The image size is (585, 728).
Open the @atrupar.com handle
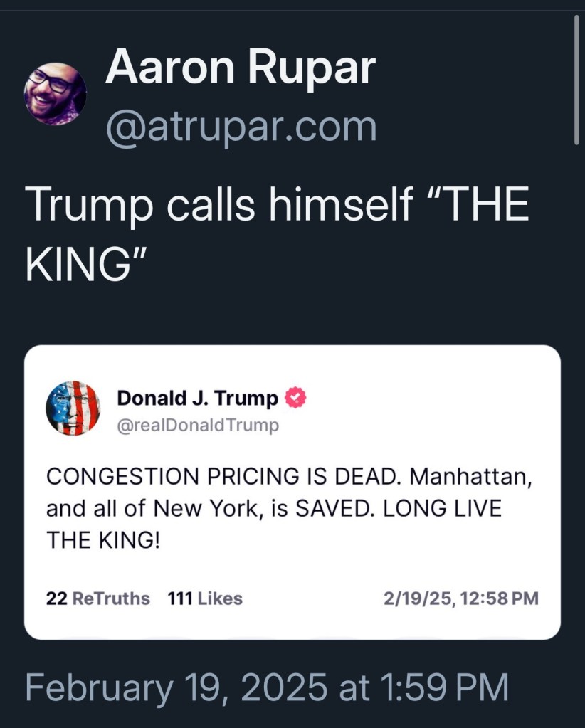tap(241, 127)
